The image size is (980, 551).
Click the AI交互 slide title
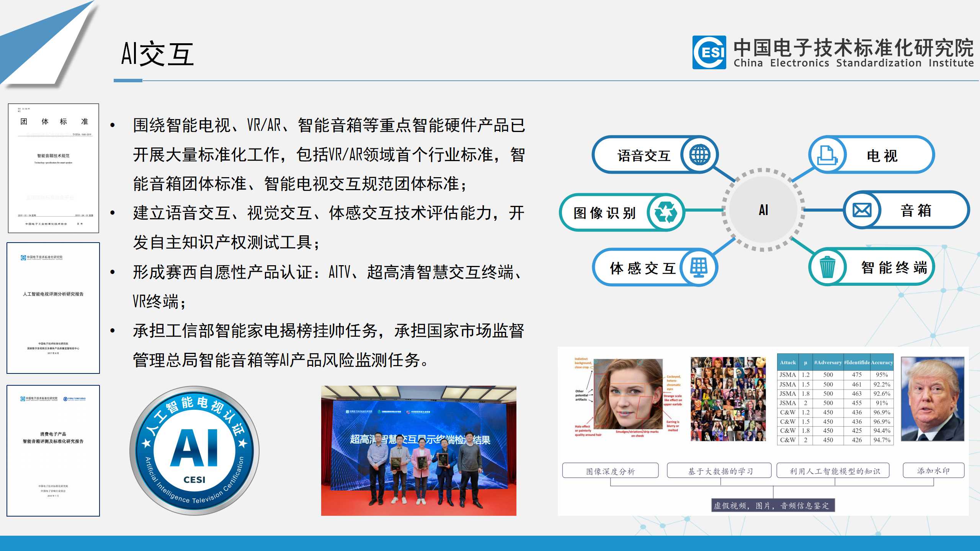[x=157, y=54]
